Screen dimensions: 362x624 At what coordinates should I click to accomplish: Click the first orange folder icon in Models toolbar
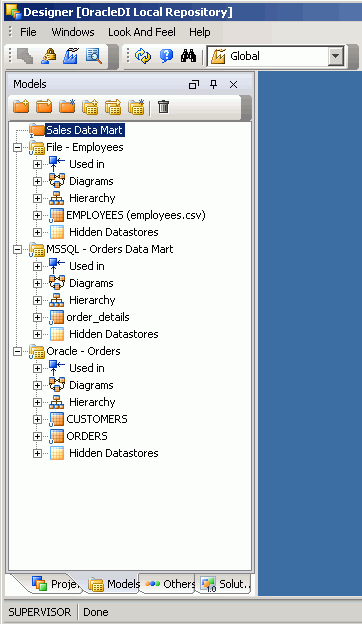pos(21,107)
